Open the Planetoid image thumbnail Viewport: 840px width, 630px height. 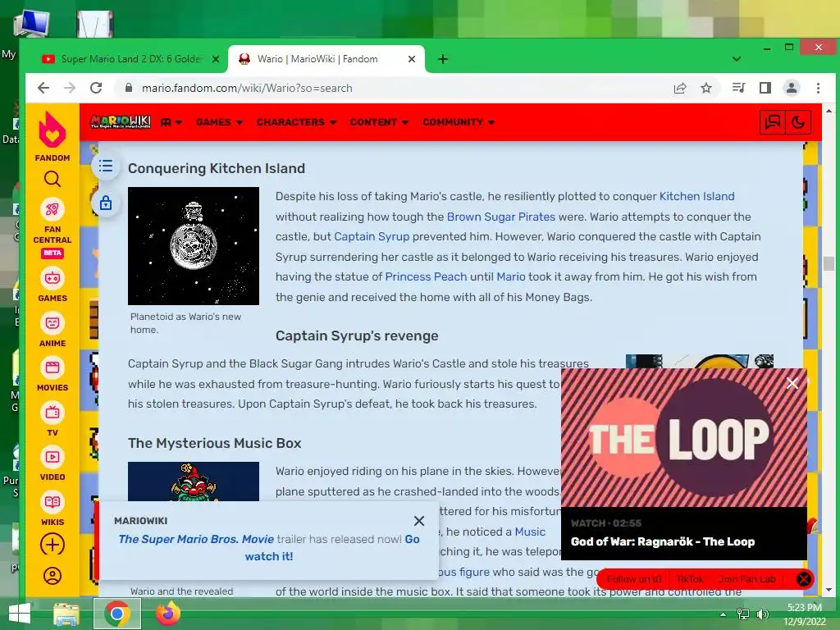[x=194, y=246]
